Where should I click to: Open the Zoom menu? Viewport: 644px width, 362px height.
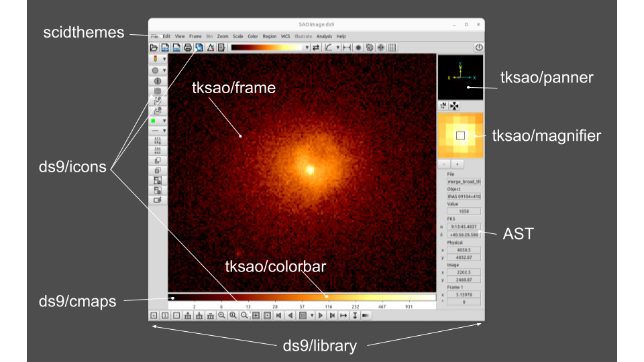(x=223, y=36)
